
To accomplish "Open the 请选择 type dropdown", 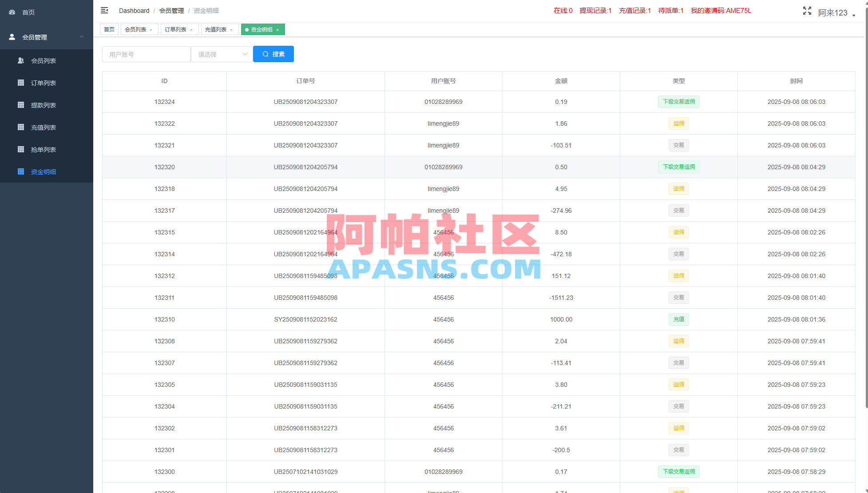I will click(x=222, y=54).
